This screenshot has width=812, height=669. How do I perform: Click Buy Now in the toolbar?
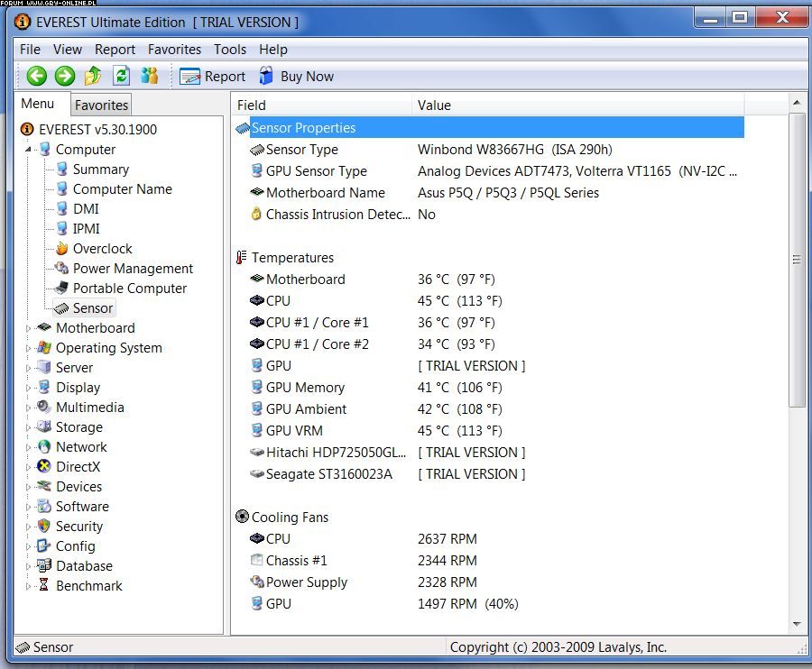click(x=296, y=76)
